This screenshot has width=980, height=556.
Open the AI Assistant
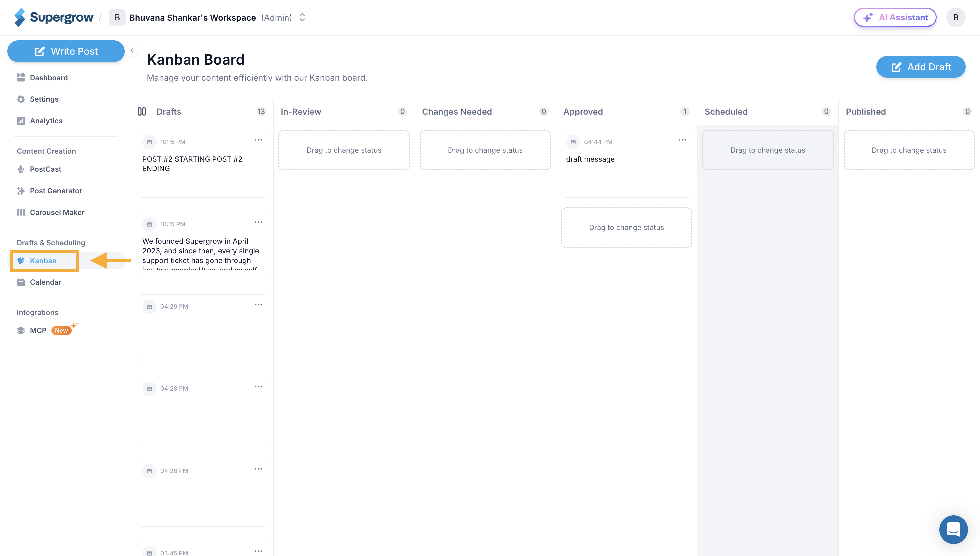click(895, 18)
